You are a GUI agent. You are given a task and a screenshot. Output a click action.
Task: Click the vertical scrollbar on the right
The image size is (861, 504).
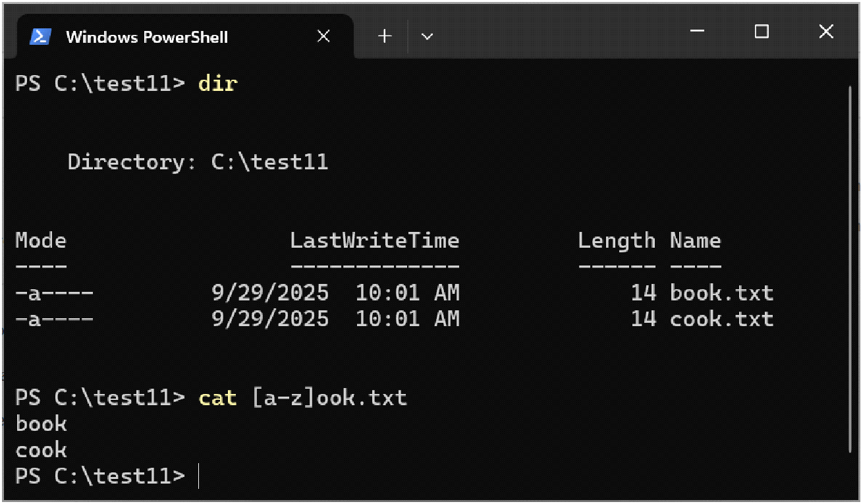click(x=849, y=264)
